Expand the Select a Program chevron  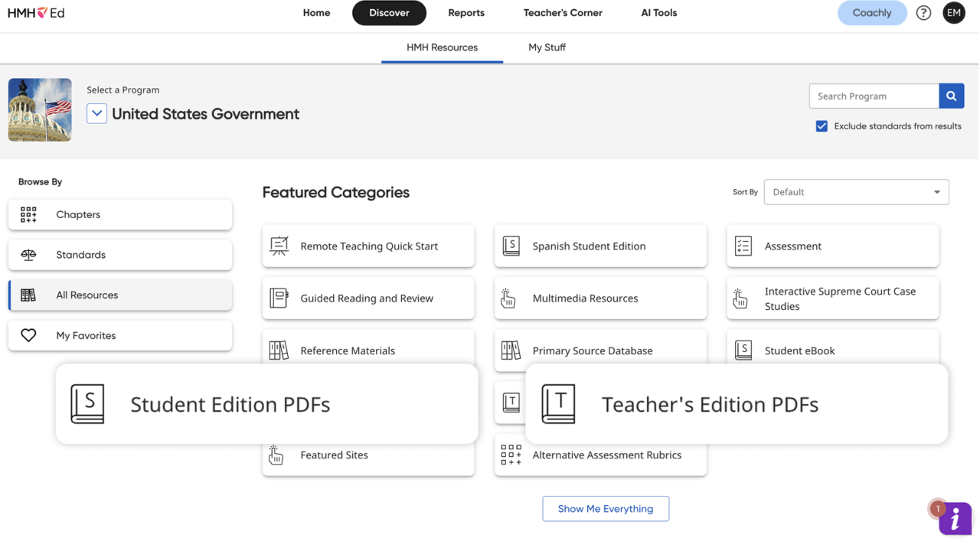coord(96,113)
